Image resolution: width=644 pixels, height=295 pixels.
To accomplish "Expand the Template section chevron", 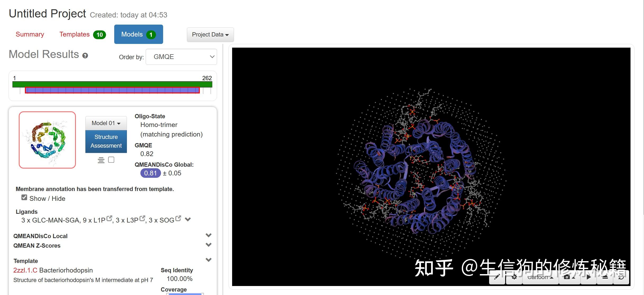I will [x=209, y=260].
